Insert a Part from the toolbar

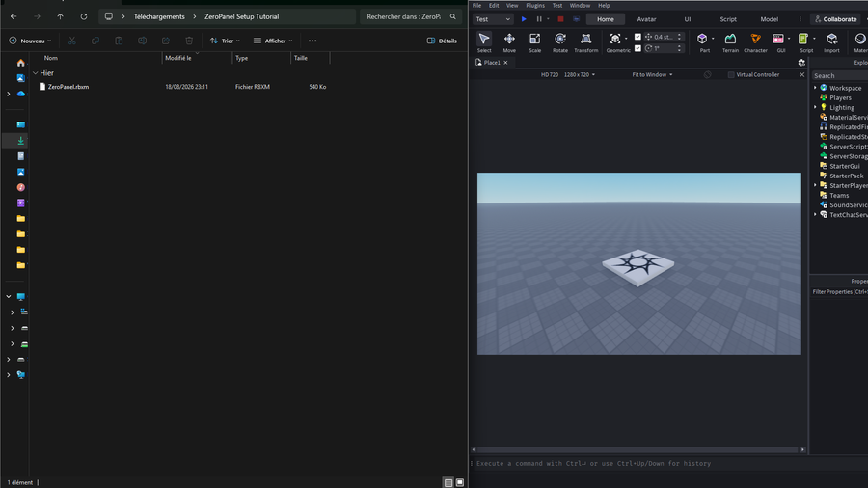(x=702, y=39)
